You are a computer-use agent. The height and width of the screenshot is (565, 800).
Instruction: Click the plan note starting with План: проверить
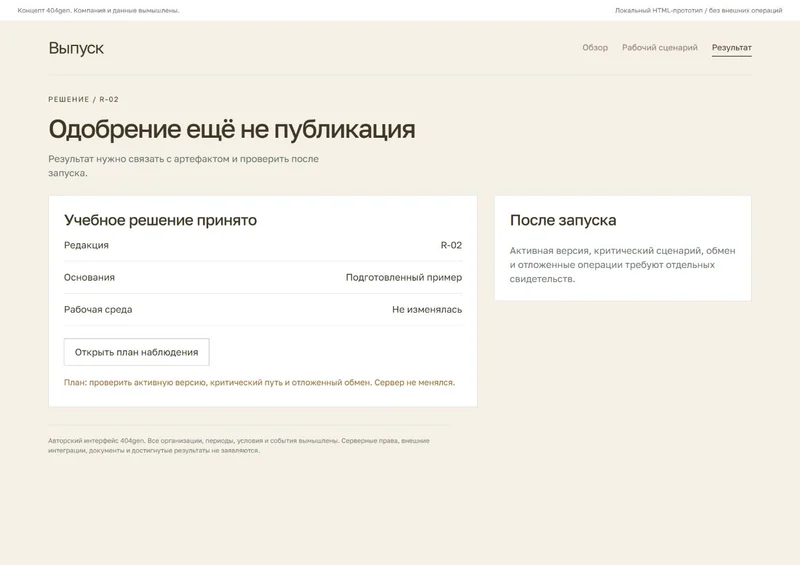click(259, 382)
